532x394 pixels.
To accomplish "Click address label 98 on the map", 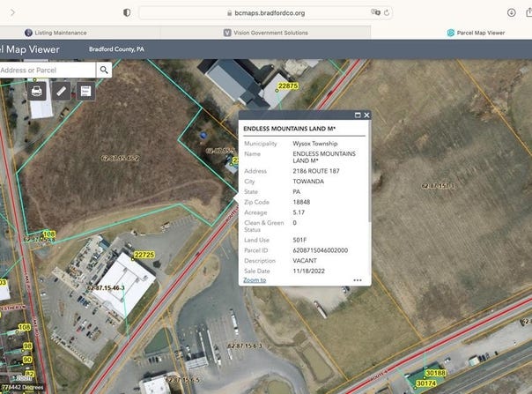I will coord(27,346).
